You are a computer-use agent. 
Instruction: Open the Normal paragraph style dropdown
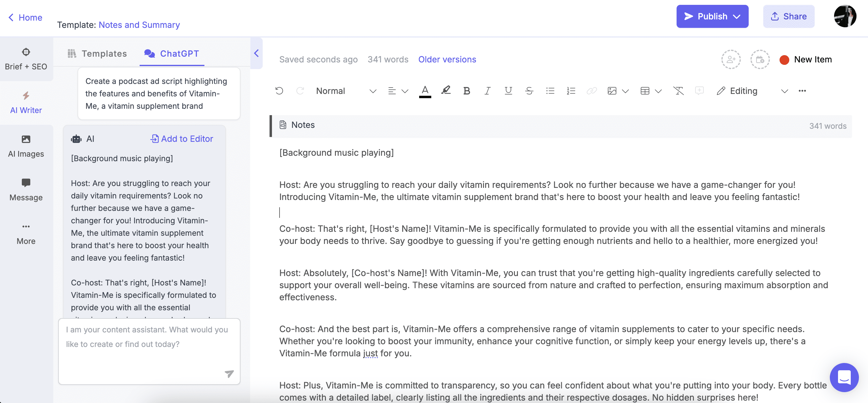point(346,91)
